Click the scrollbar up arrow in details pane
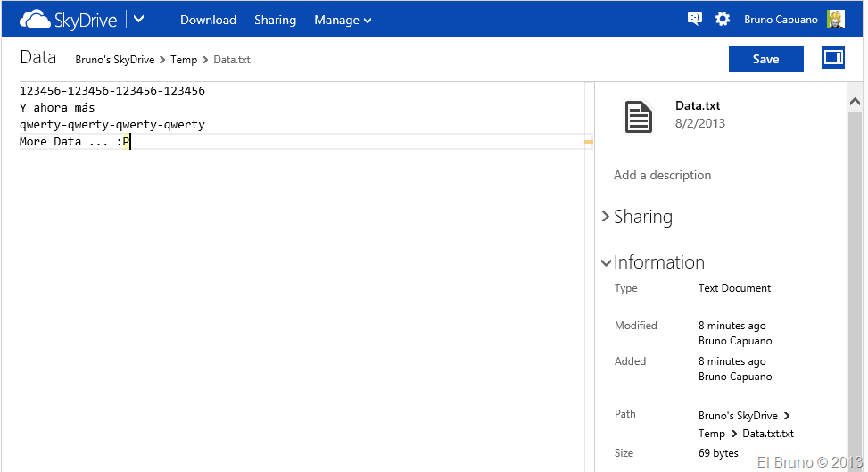 (x=855, y=100)
